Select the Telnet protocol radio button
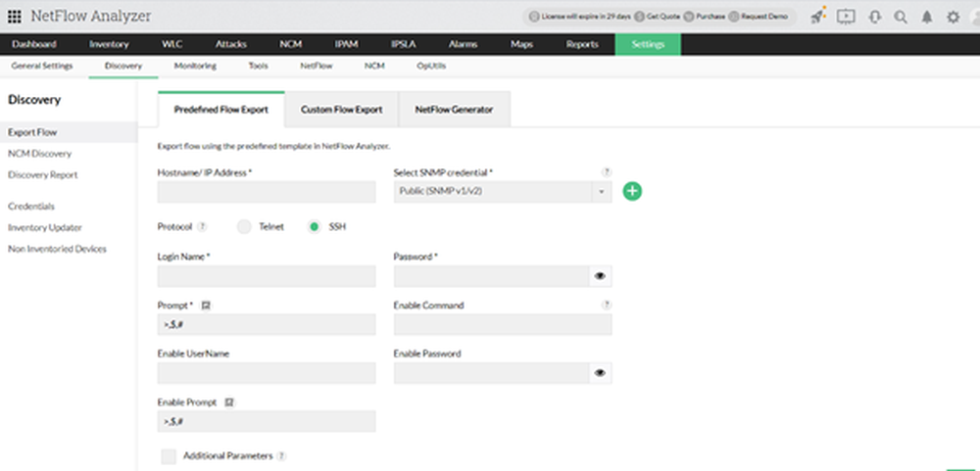 coord(244,227)
